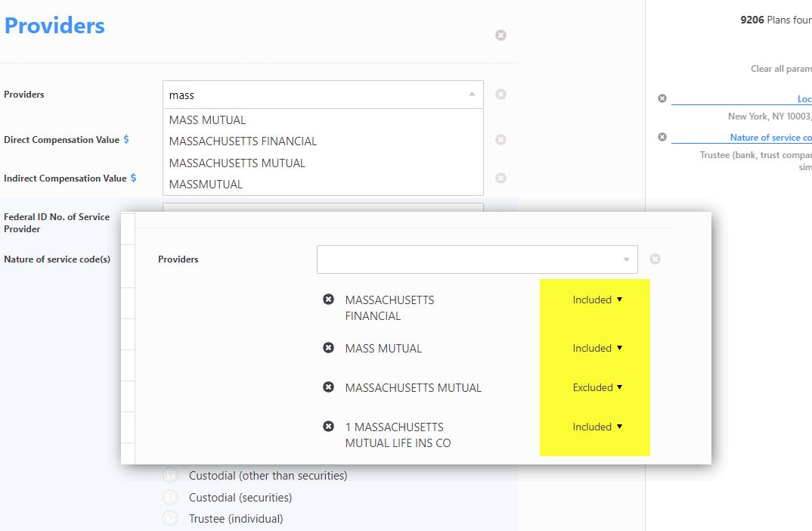The image size is (812, 531).
Task: Remove MASS MUTUAL provider using its X icon
Action: pyautogui.click(x=328, y=348)
